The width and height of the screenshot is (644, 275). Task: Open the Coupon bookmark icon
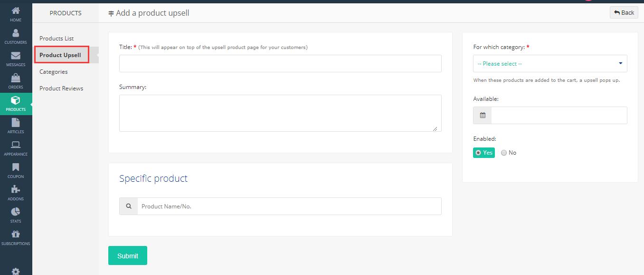point(16,167)
